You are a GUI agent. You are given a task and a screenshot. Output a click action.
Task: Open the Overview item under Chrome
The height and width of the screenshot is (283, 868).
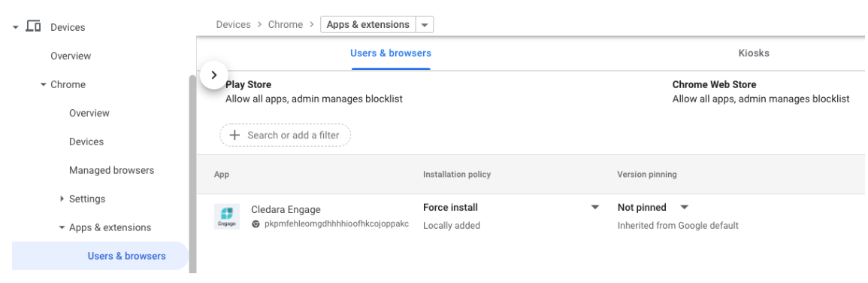89,113
